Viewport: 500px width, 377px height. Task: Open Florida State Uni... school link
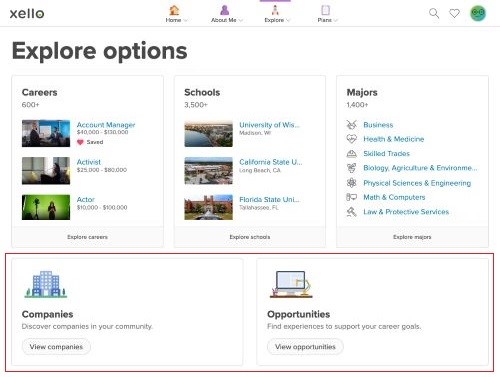coord(269,199)
